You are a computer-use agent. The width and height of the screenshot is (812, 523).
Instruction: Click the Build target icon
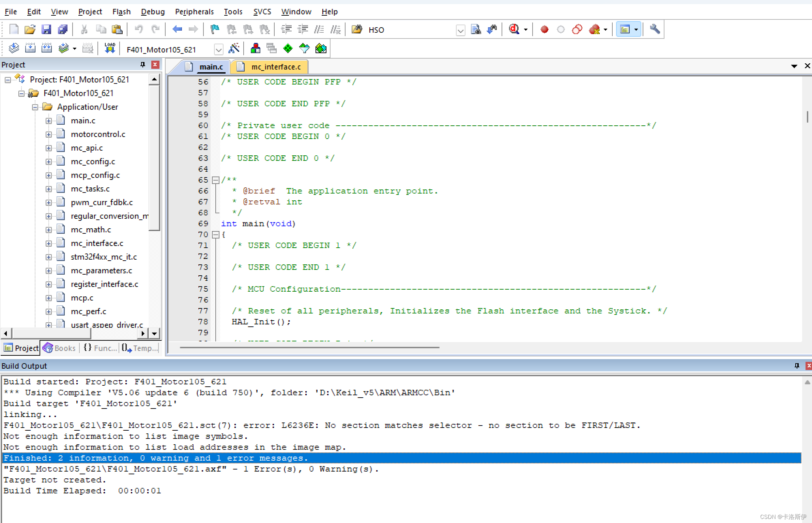tap(30, 49)
